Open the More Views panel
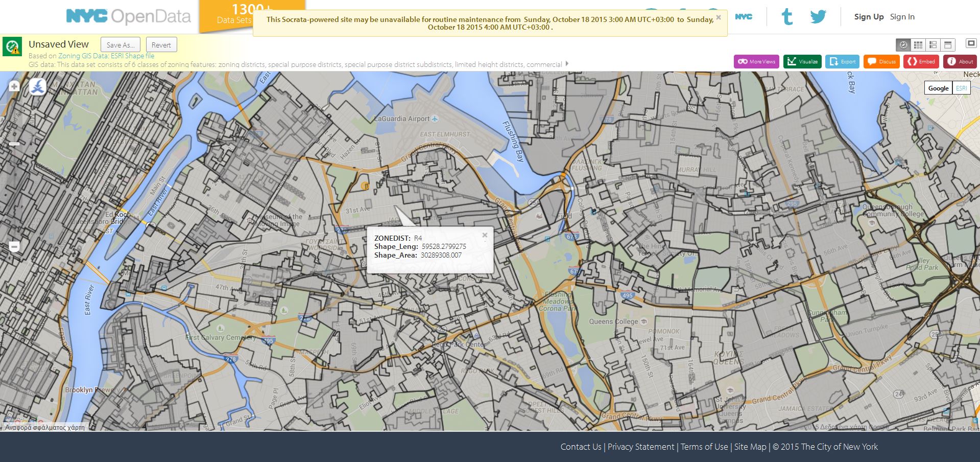 pyautogui.click(x=756, y=61)
